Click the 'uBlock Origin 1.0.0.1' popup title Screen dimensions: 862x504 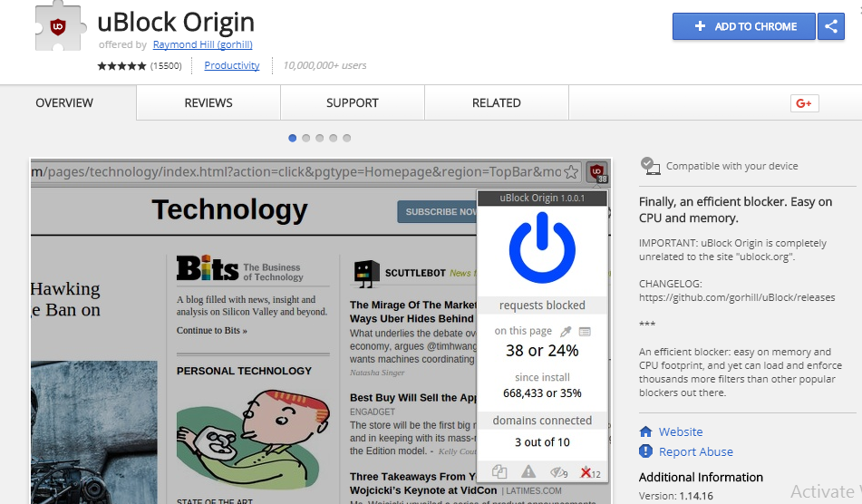(542, 198)
